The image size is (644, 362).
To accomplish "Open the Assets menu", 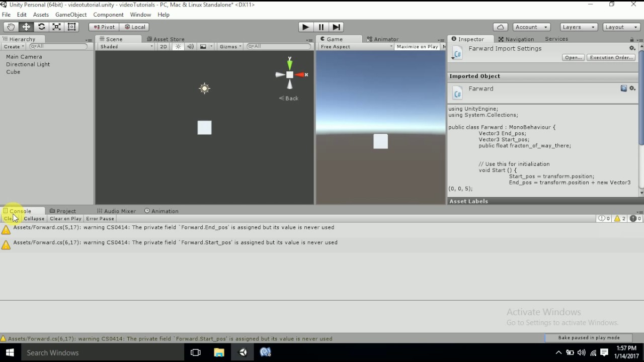I will pos(41,15).
